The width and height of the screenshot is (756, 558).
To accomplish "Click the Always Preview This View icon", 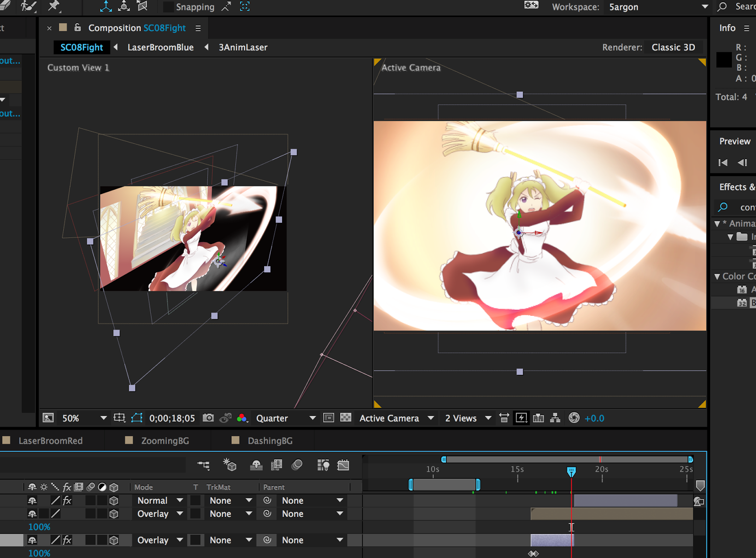I will click(x=48, y=418).
